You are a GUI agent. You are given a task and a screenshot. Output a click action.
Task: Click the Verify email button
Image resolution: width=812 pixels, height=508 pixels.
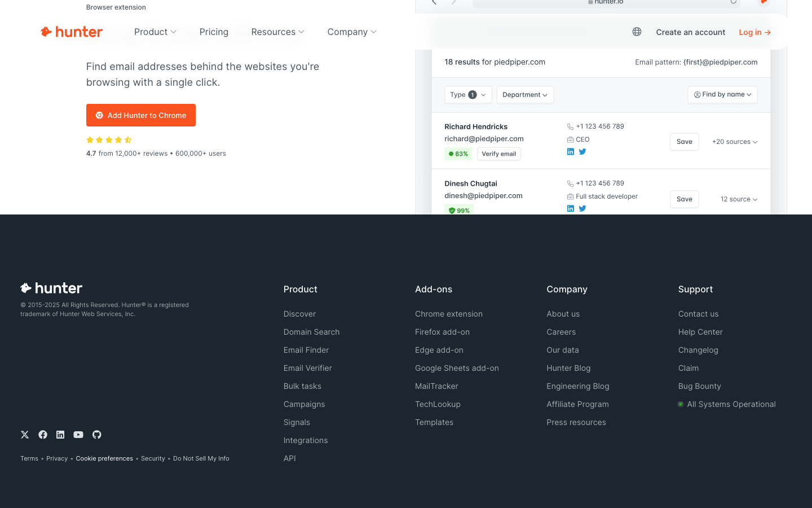(x=499, y=154)
